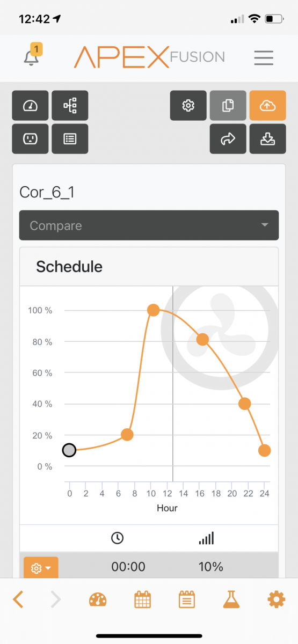Open the module tree hierarchy view
Viewport: 298px width, 644px height.
(70, 105)
